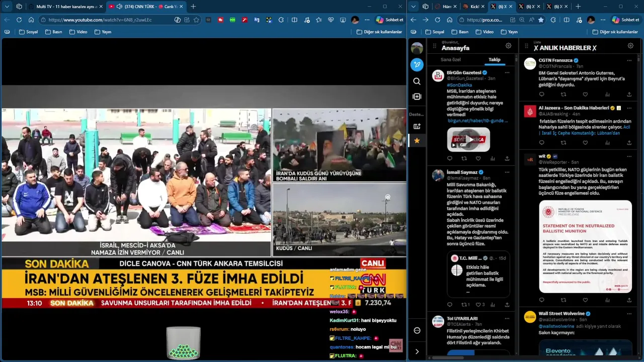This screenshot has height=362, width=644.
Task: Share the Al Jazeera post
Action: pyautogui.click(x=629, y=143)
